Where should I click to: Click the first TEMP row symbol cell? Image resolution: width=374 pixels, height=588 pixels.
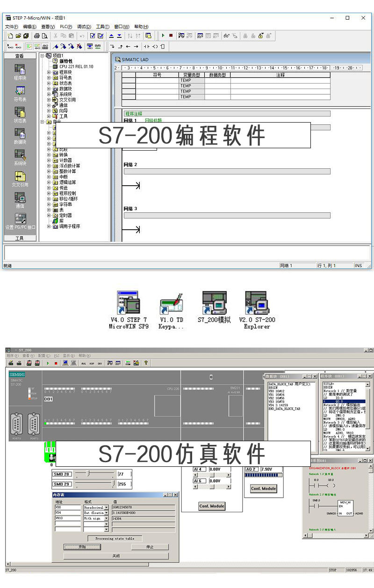click(x=157, y=80)
